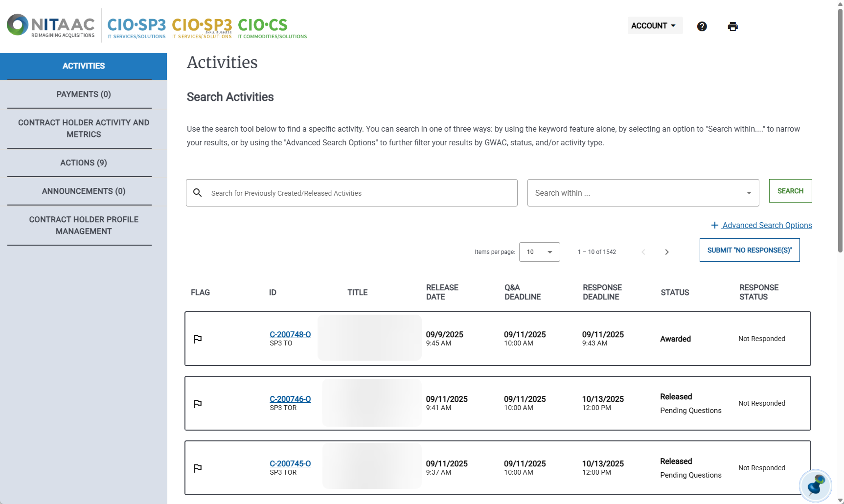Click the SEARCH button
Viewport: 844px width, 504px height.
coord(790,191)
